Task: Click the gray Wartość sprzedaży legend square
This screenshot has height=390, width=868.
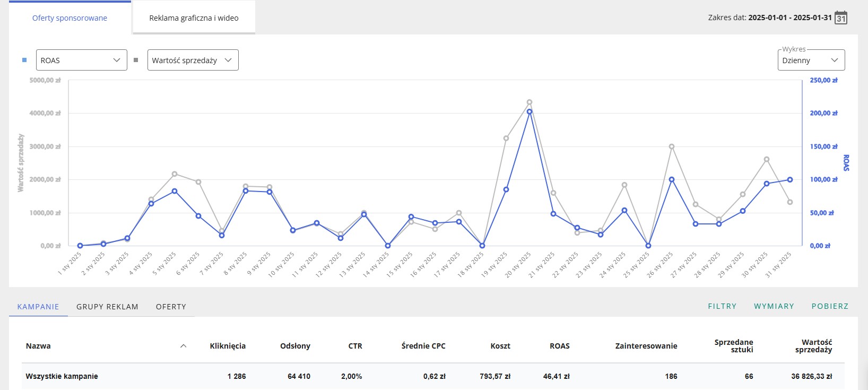Action: [x=136, y=60]
